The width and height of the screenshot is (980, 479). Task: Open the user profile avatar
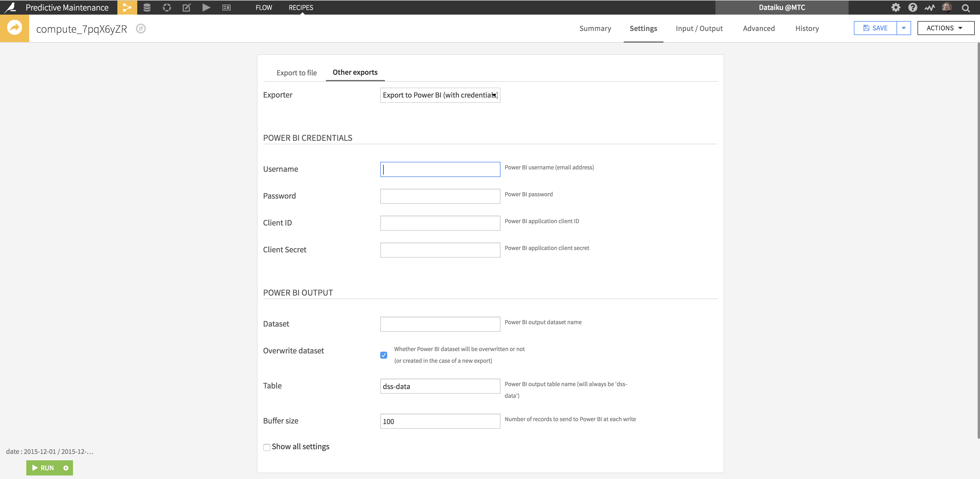click(x=946, y=7)
